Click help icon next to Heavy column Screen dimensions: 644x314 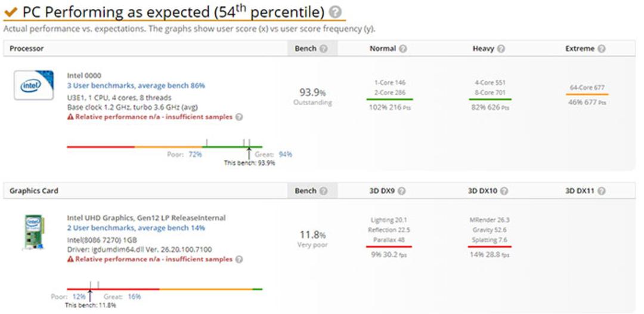[501, 48]
